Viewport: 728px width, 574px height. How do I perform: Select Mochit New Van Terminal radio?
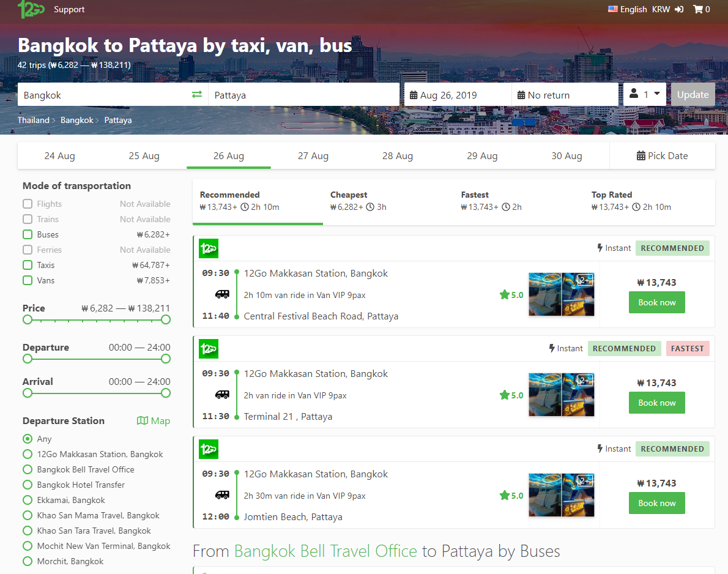point(28,546)
